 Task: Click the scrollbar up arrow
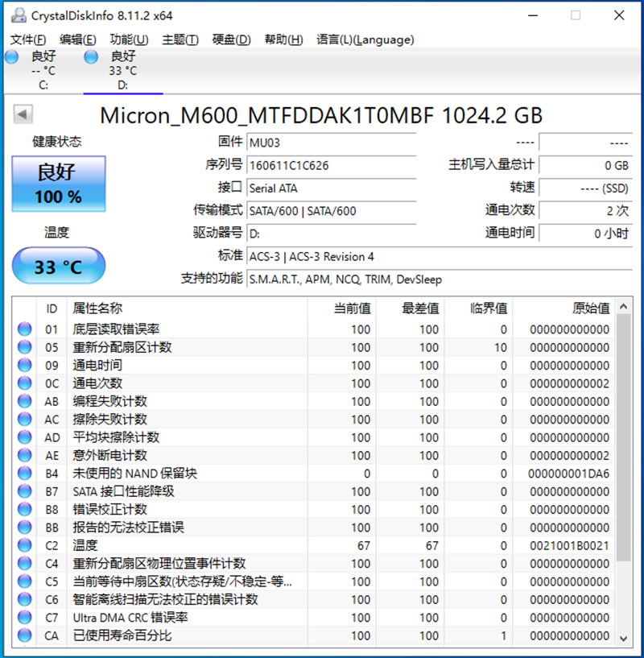tap(624, 307)
